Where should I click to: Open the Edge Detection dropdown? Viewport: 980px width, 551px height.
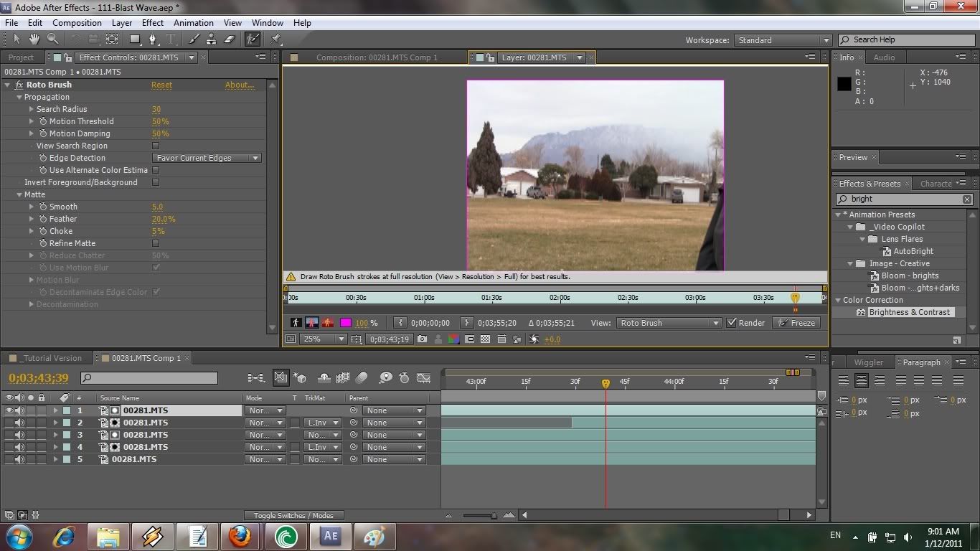[x=207, y=158]
